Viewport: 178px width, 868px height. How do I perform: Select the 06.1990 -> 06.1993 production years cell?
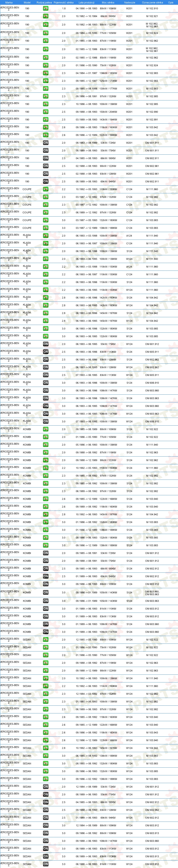coord(86,864)
